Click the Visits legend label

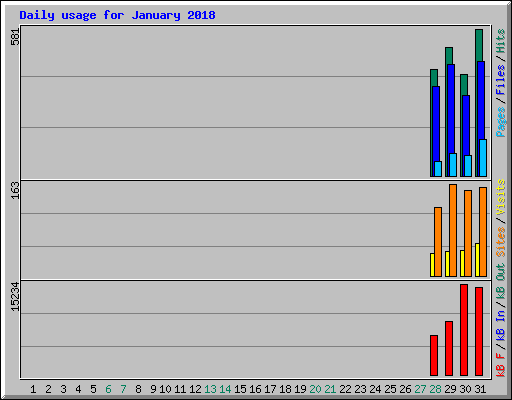point(501,197)
